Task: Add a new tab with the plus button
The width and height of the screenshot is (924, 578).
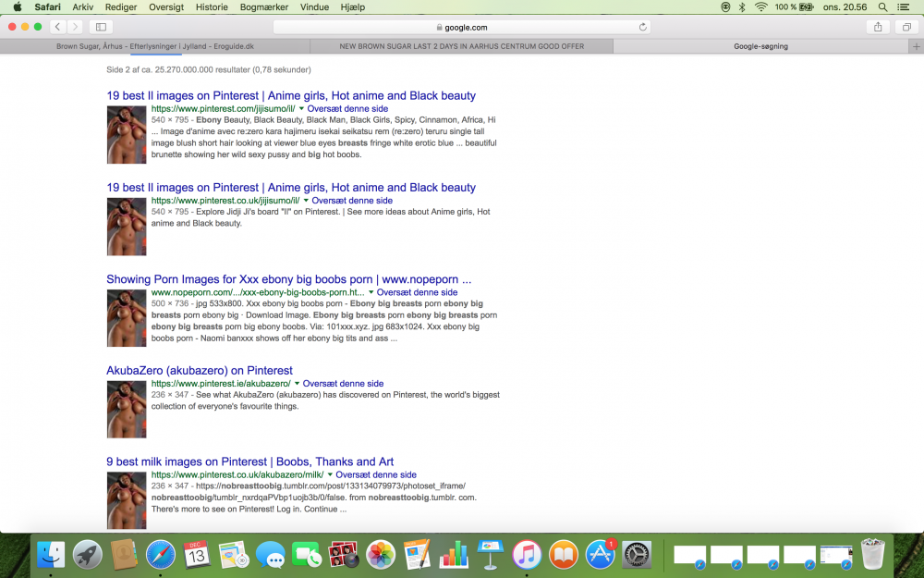Action: coord(916,46)
